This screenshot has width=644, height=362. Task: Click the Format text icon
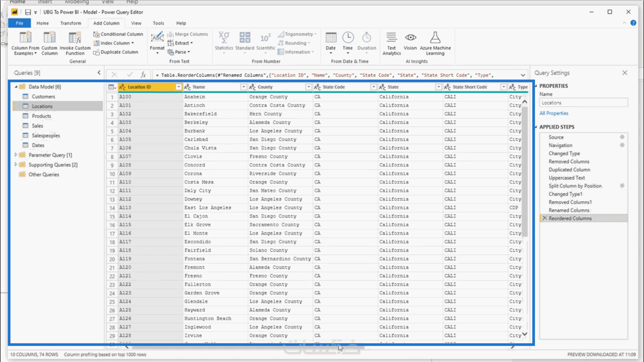pos(157,38)
